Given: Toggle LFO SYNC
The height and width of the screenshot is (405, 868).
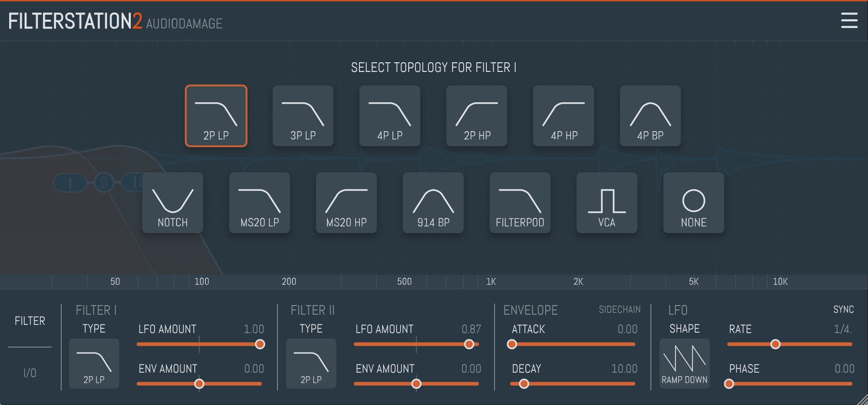Looking at the screenshot, I should point(843,309).
